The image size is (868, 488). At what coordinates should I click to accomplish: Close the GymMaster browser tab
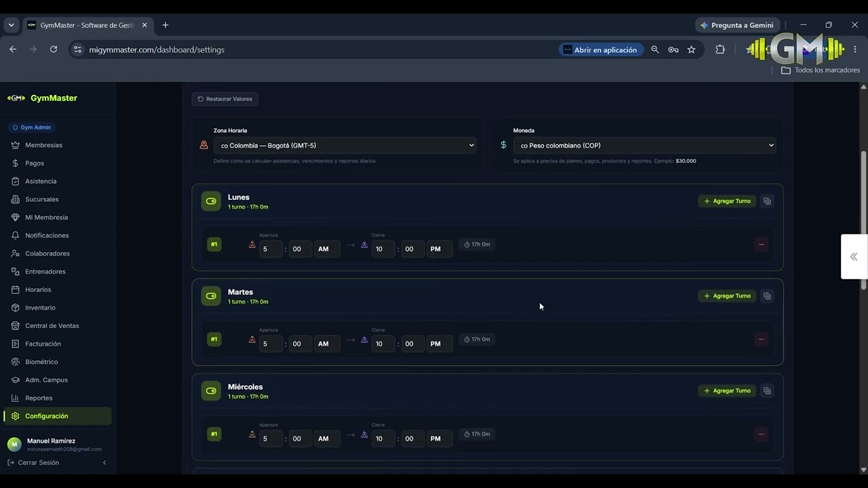click(x=144, y=25)
